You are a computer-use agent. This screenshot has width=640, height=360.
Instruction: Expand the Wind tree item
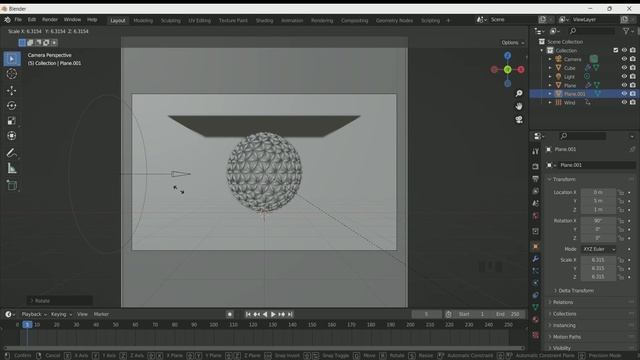tap(550, 102)
